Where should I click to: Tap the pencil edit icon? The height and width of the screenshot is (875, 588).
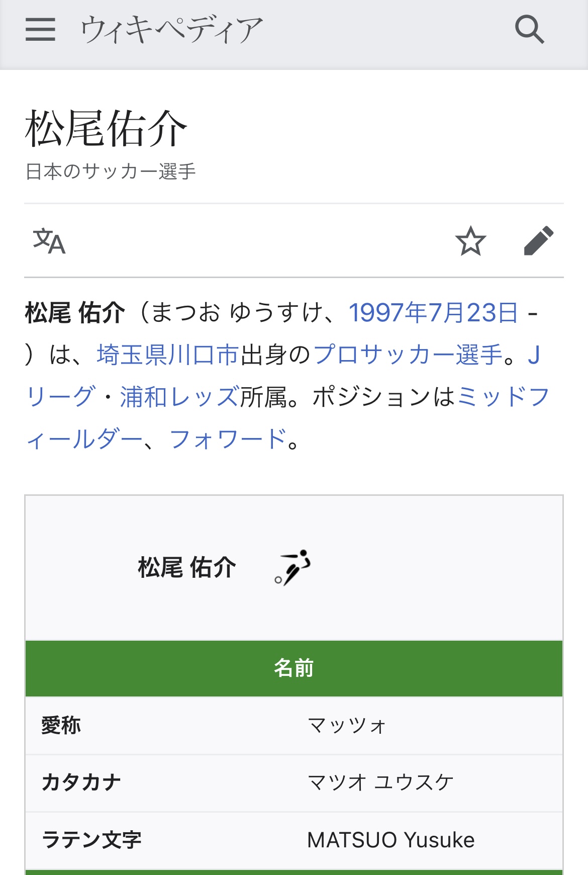539,241
